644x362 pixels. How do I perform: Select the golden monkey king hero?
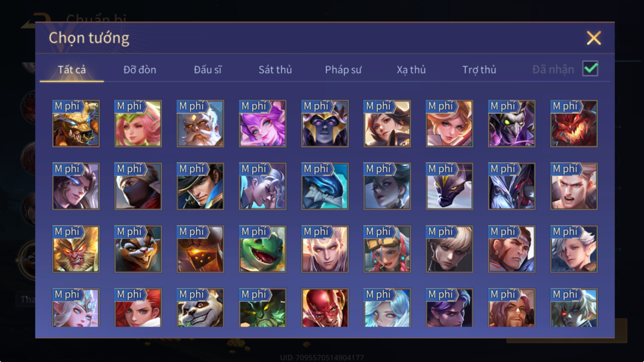[x=76, y=249]
